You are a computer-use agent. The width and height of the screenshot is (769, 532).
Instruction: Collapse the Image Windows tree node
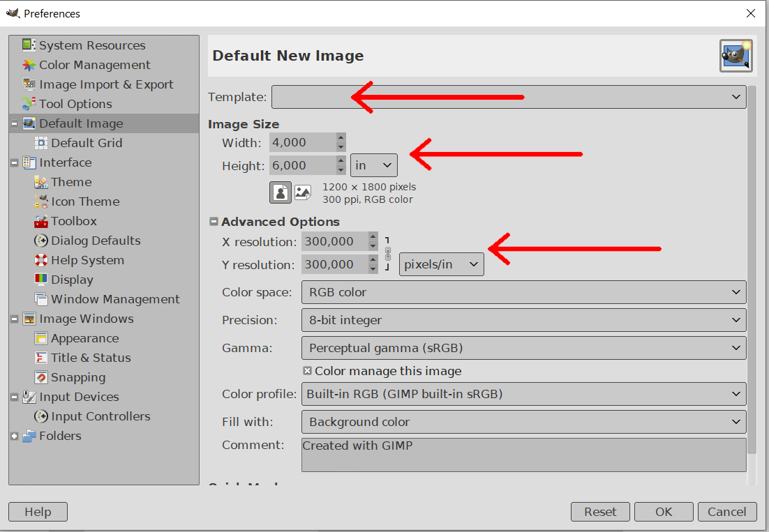(x=15, y=319)
